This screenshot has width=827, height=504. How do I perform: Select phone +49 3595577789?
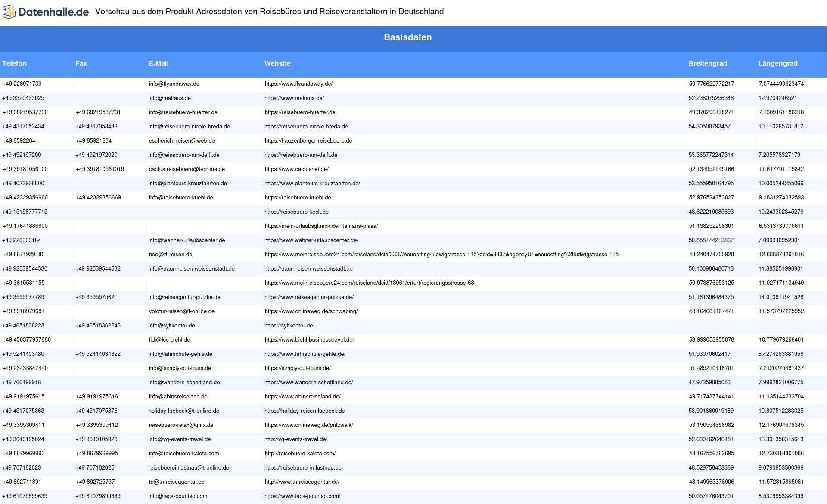click(23, 297)
